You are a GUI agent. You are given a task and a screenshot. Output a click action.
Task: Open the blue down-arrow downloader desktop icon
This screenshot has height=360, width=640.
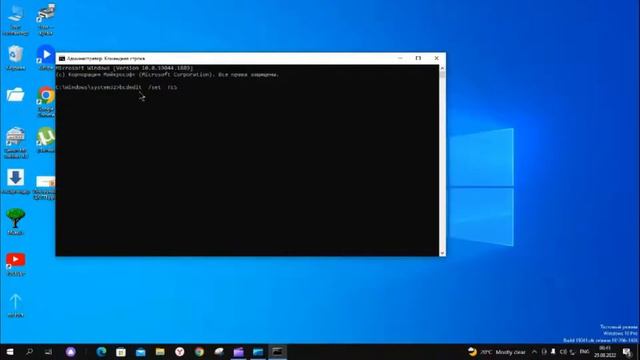[x=16, y=181]
